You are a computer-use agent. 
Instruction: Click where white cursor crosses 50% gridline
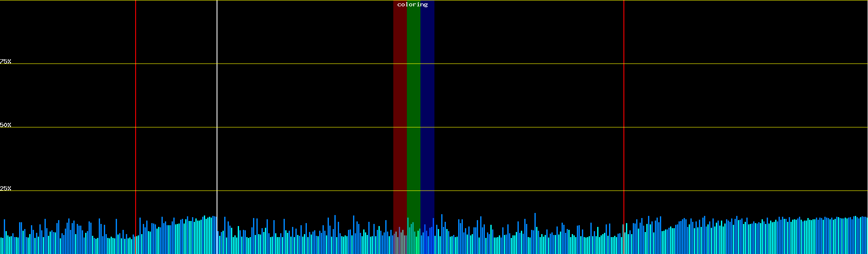[217, 127]
